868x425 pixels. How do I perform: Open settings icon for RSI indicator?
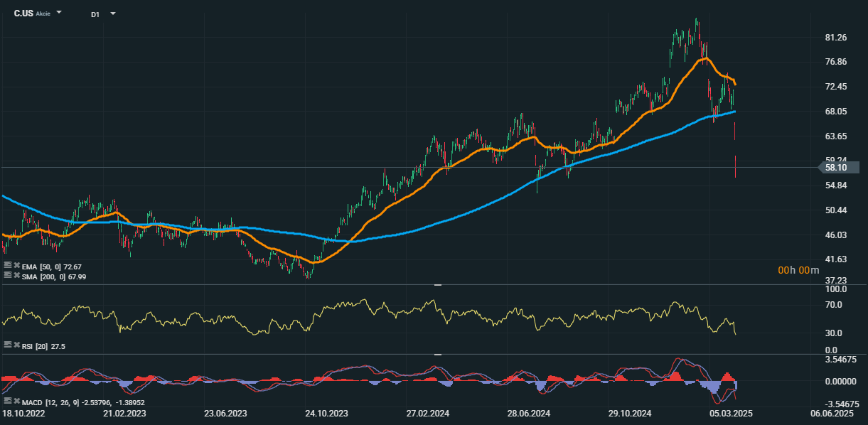coord(7,344)
